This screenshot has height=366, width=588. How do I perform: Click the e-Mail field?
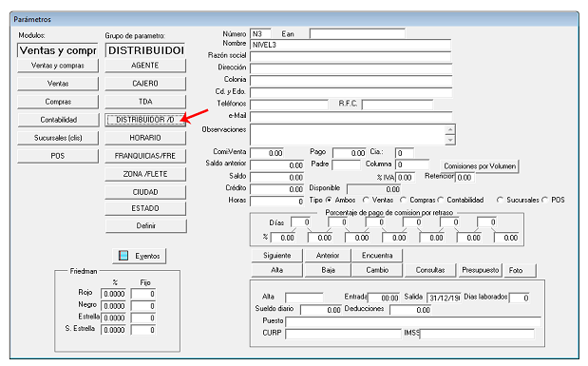coord(351,117)
